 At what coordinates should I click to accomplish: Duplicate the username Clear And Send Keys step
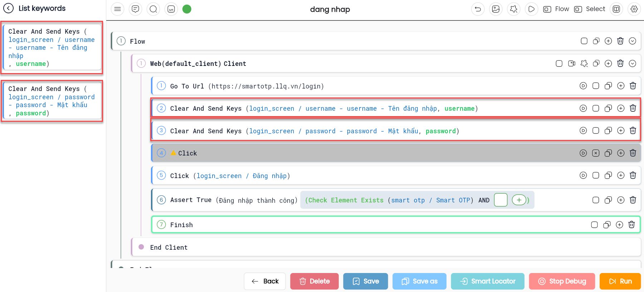tap(608, 108)
